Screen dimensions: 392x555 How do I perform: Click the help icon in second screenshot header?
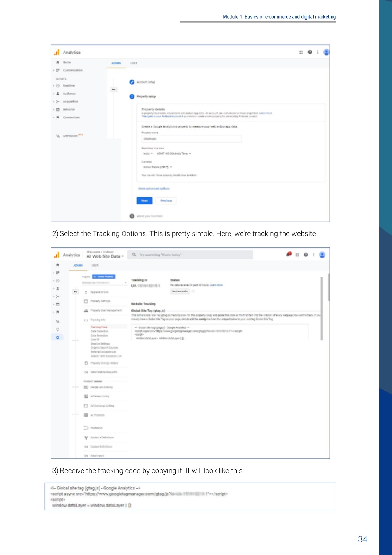coord(306,255)
